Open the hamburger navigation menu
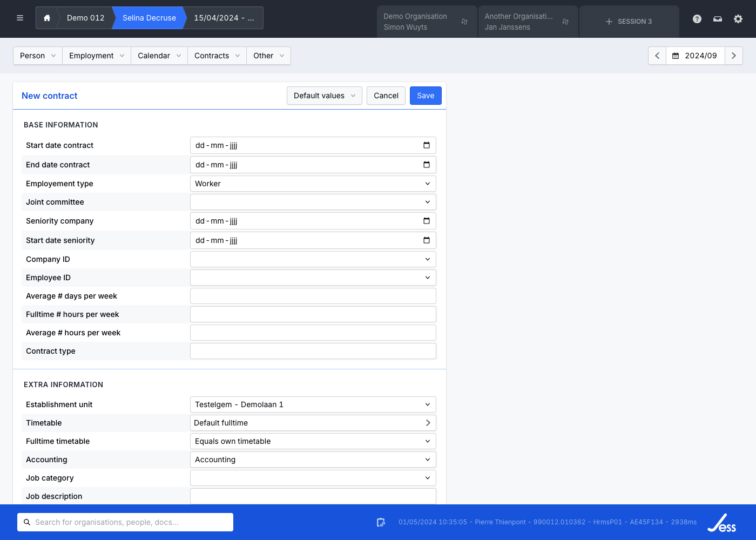Screen dimensions: 756x540 point(20,18)
